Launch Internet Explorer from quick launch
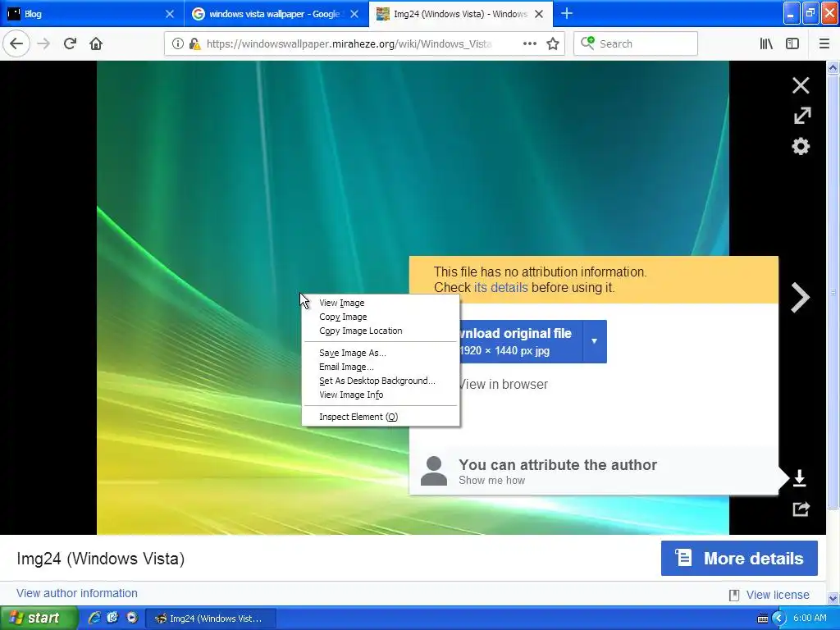 (x=94, y=618)
